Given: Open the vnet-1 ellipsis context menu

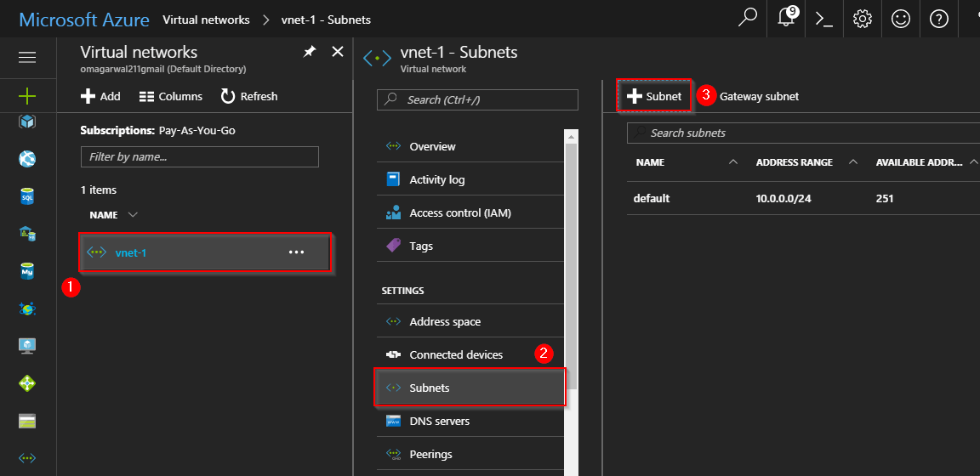Looking at the screenshot, I should coord(296,252).
